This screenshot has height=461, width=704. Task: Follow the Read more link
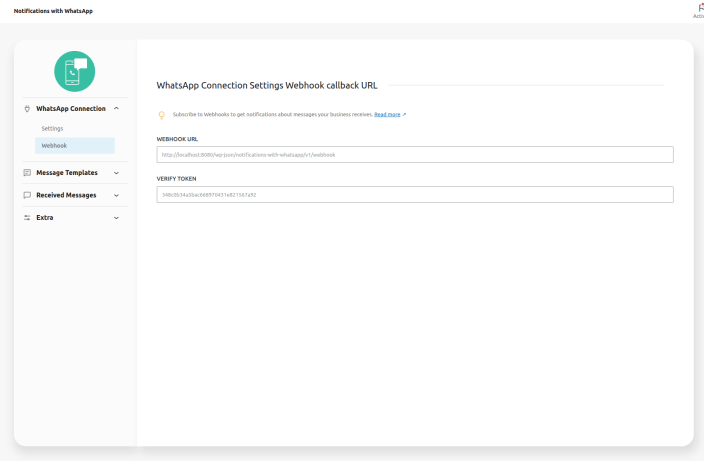pyautogui.click(x=387, y=115)
